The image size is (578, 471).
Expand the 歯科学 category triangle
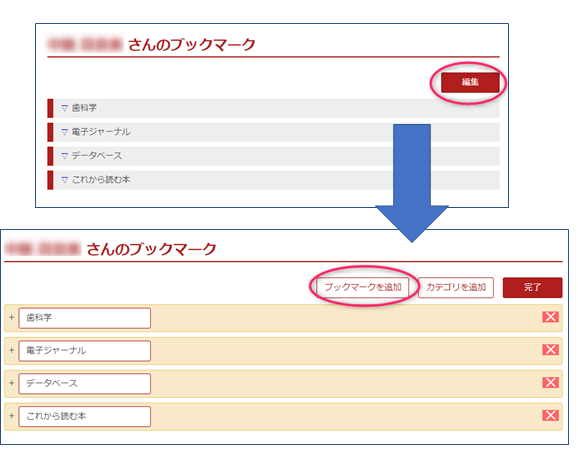65,108
